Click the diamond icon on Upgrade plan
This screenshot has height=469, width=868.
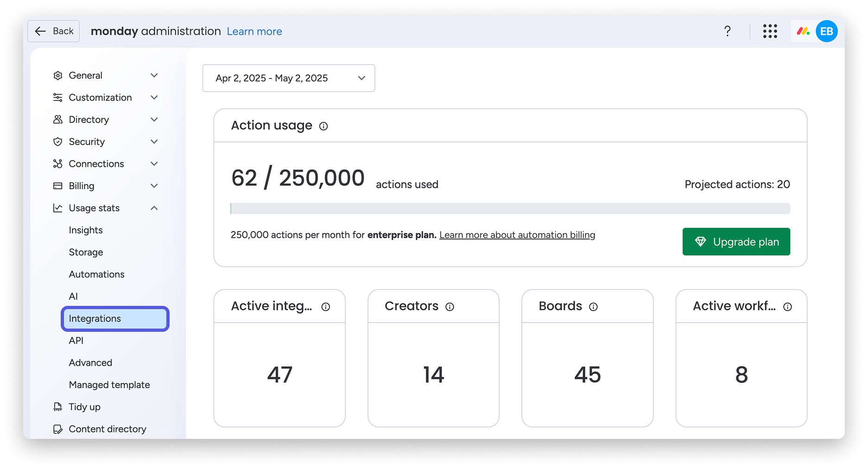(x=700, y=241)
